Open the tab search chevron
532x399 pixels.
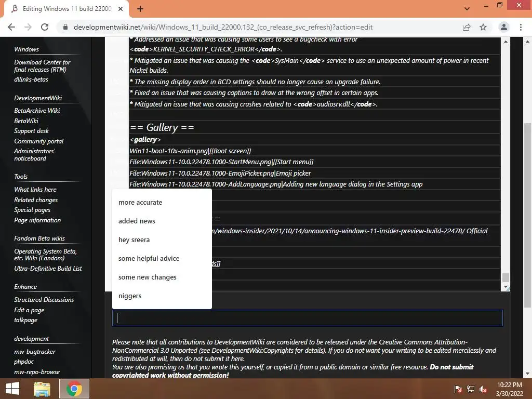(x=467, y=9)
